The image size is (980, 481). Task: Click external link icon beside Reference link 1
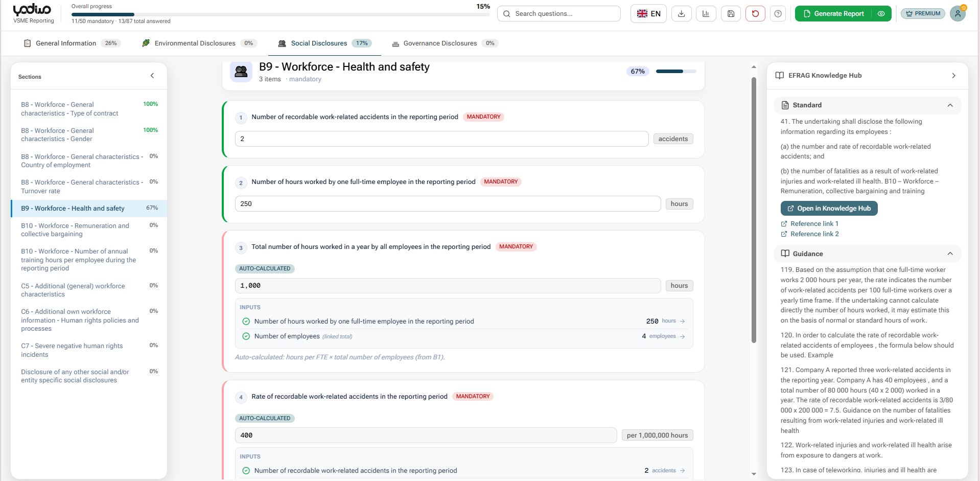[784, 224]
